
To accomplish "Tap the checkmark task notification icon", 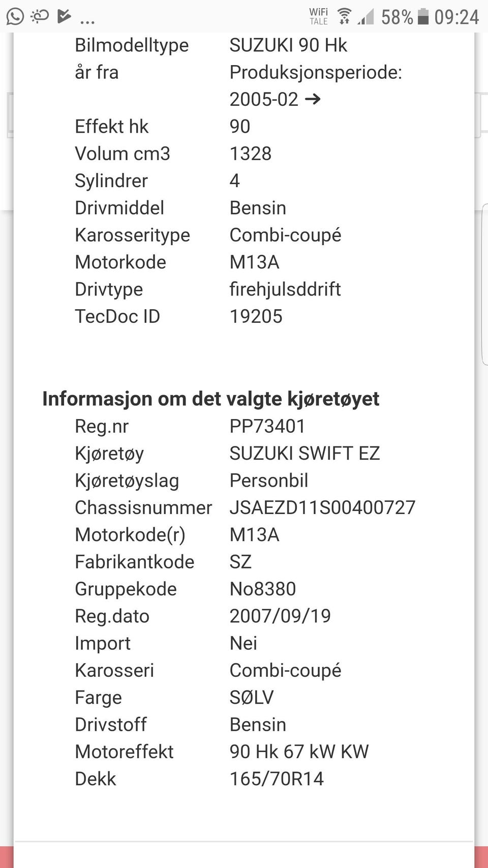I will click(x=64, y=17).
